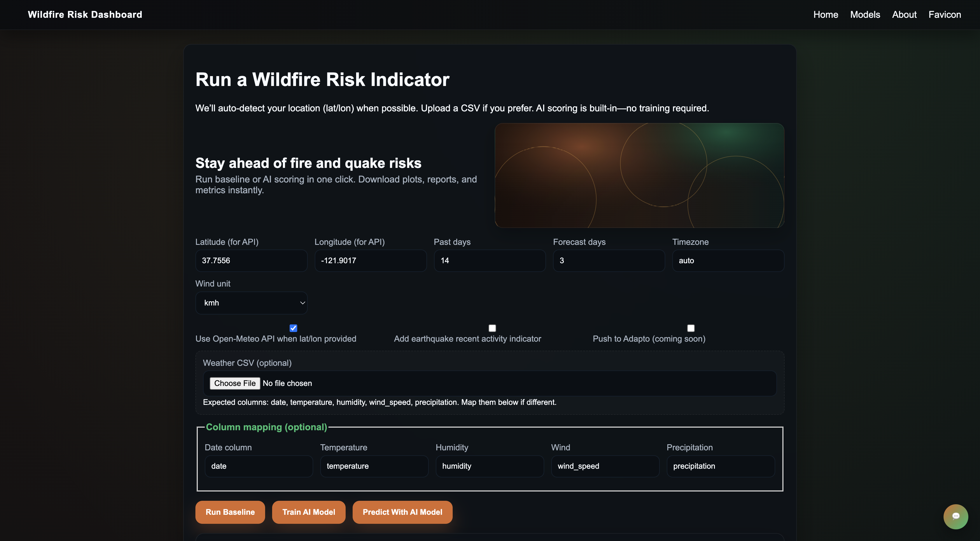Expand the Wind unit kmh dropdown
The height and width of the screenshot is (541, 980).
tap(251, 303)
